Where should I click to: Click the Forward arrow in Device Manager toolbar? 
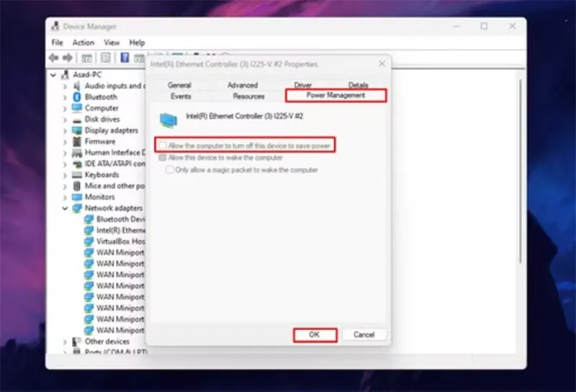(x=68, y=58)
